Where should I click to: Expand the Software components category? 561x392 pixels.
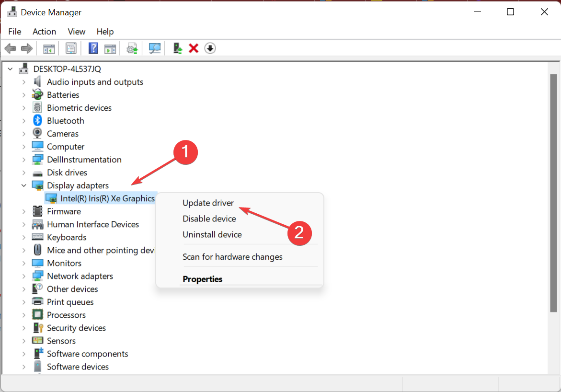24,354
